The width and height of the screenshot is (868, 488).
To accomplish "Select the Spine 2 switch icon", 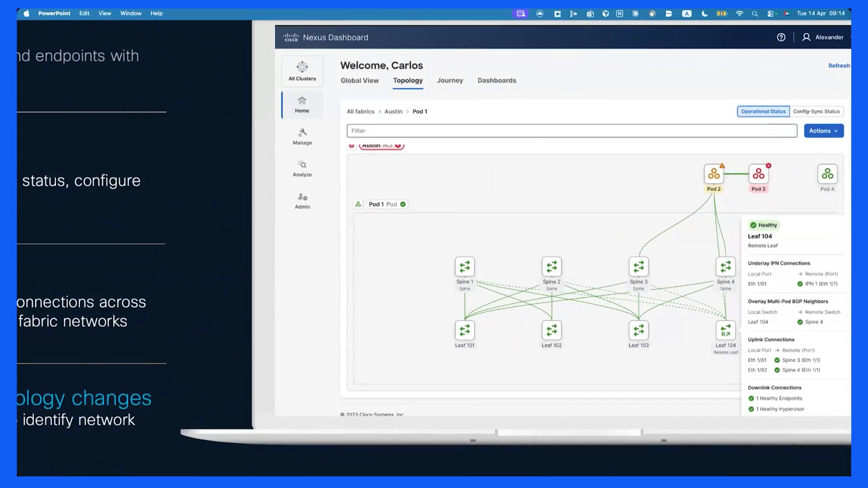I will click(552, 267).
